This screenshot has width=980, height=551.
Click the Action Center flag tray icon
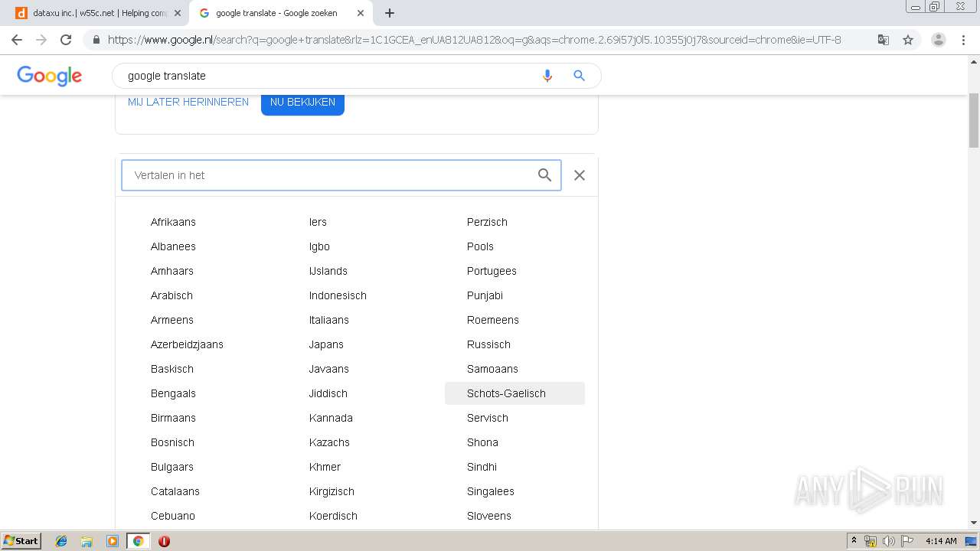point(907,541)
